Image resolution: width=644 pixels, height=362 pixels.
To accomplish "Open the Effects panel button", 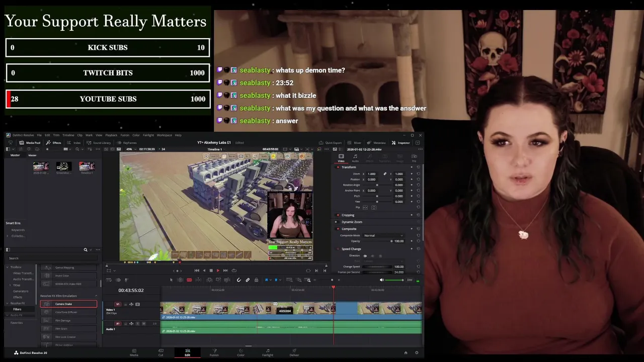I will [54, 143].
